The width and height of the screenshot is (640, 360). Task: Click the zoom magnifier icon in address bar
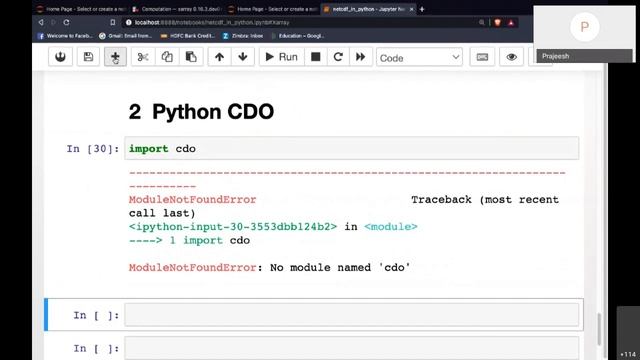tap(482, 22)
